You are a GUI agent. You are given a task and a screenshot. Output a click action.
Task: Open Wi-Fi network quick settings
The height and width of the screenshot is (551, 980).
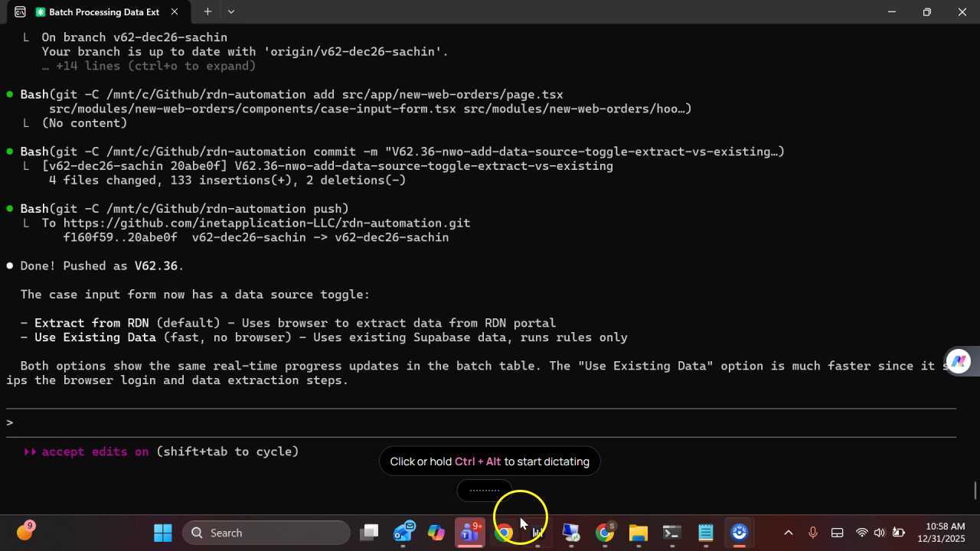pos(862,533)
